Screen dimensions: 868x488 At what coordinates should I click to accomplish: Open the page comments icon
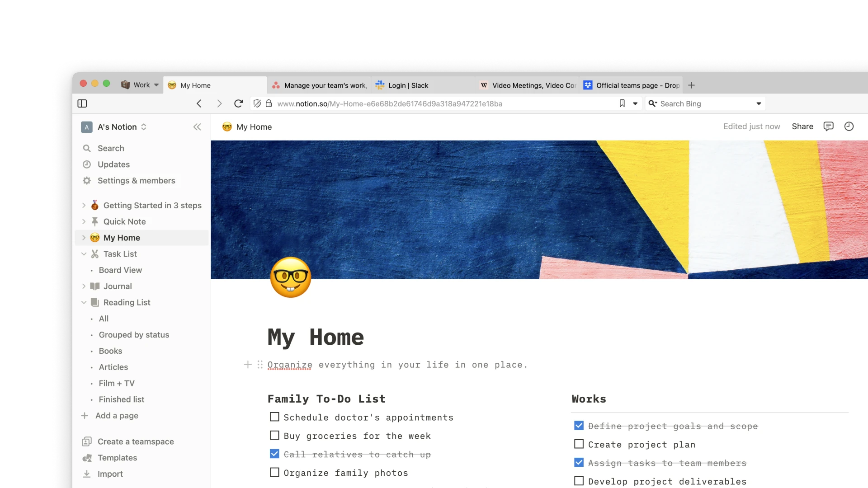point(828,127)
